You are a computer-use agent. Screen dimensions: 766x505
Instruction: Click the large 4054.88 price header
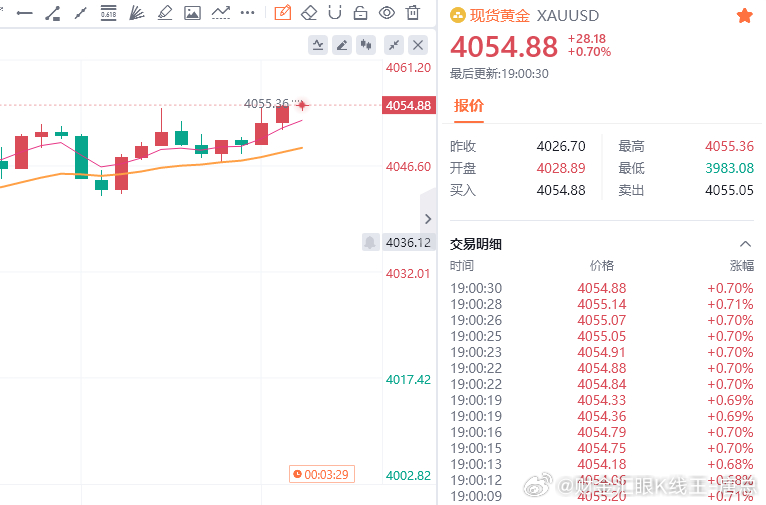click(x=504, y=46)
